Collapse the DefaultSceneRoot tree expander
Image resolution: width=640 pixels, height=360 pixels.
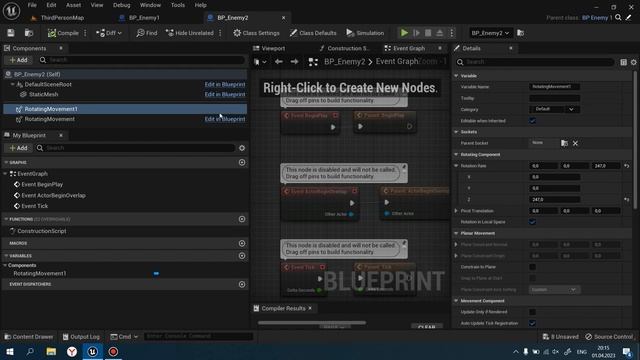pyautogui.click(x=13, y=84)
